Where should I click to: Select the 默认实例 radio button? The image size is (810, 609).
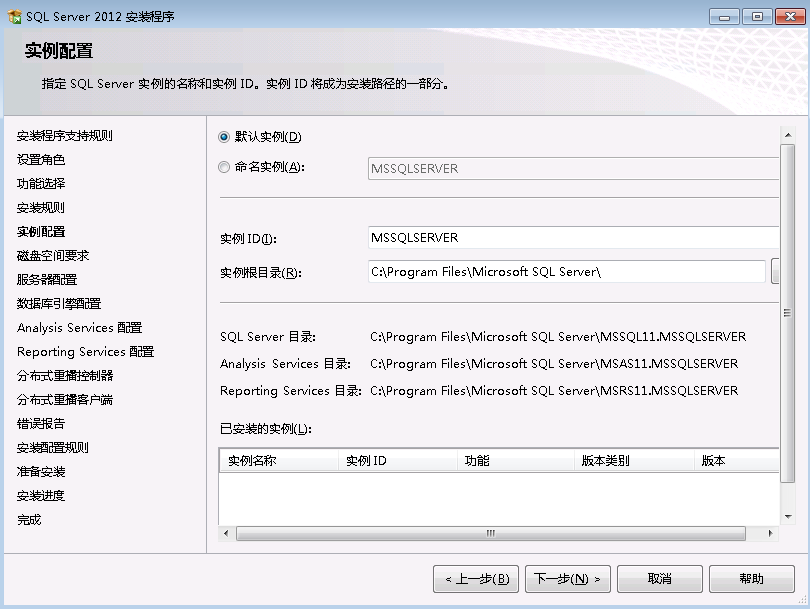(x=224, y=137)
